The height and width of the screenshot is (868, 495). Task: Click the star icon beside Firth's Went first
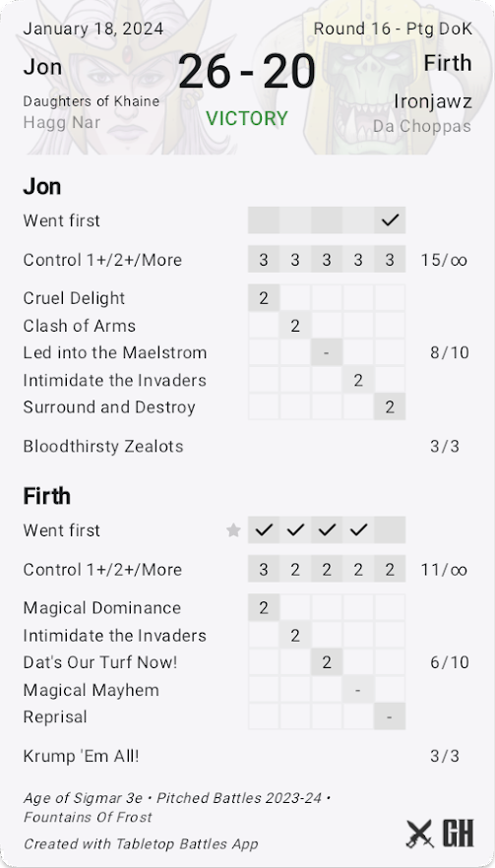pyautogui.click(x=233, y=530)
